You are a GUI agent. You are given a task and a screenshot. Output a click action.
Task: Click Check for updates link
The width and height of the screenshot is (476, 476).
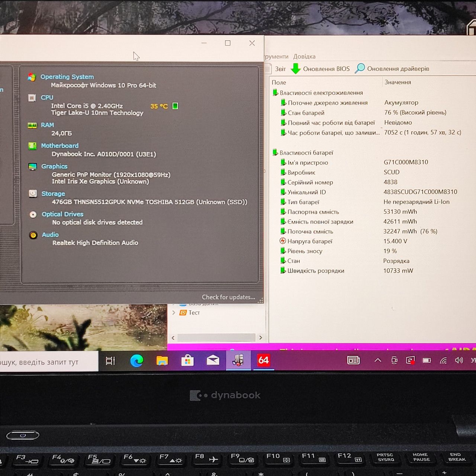click(x=228, y=297)
